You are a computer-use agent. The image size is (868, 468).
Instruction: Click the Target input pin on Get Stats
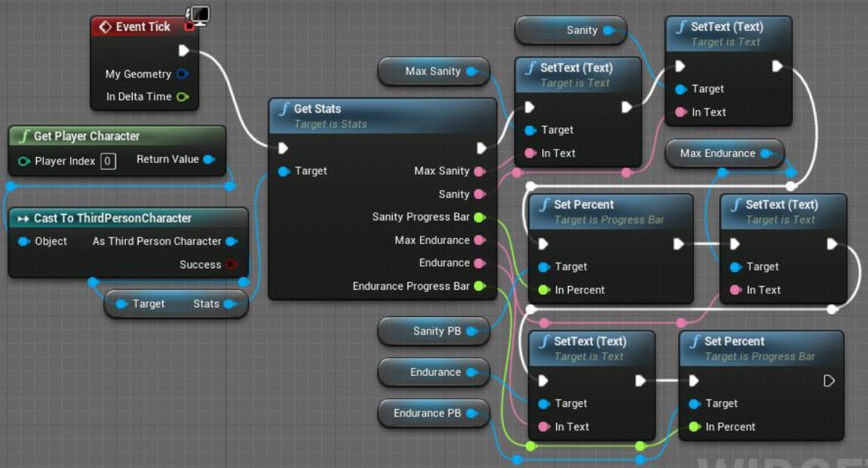[x=284, y=171]
